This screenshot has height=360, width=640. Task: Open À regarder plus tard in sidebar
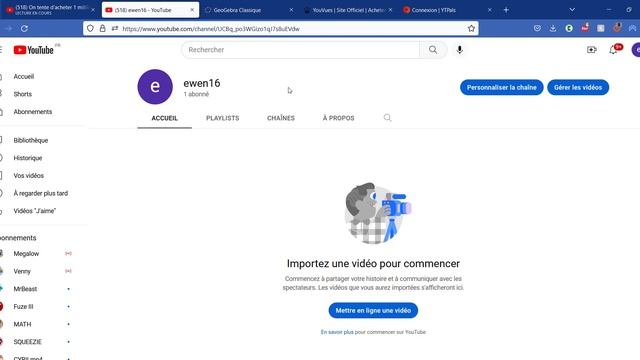click(41, 193)
